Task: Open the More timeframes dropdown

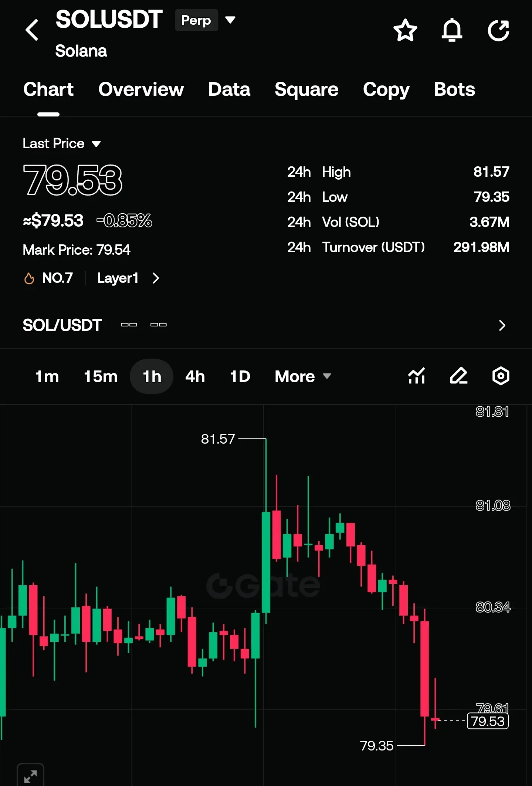Action: click(x=303, y=377)
